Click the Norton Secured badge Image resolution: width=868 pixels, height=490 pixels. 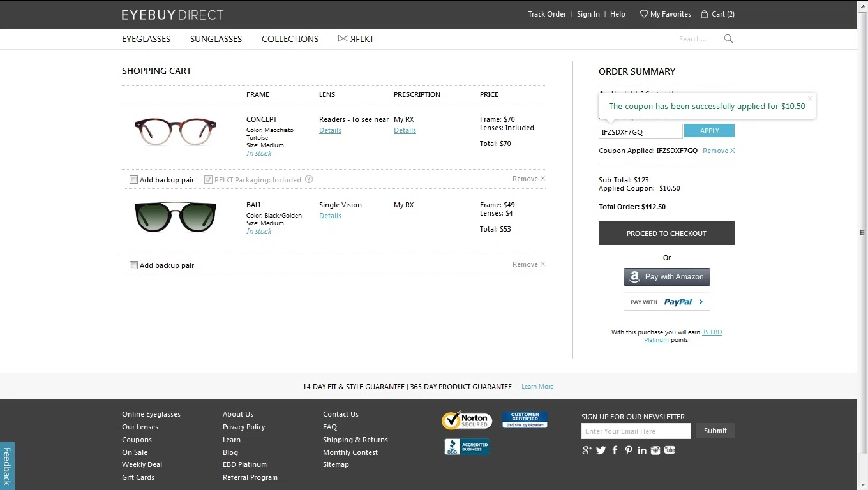[467, 420]
